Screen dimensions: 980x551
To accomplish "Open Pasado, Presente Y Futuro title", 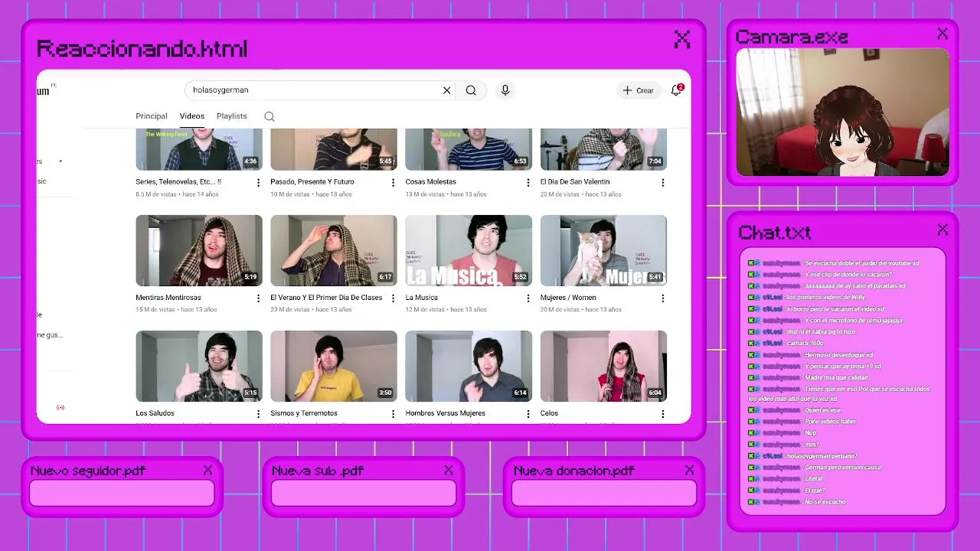I will [x=312, y=182].
